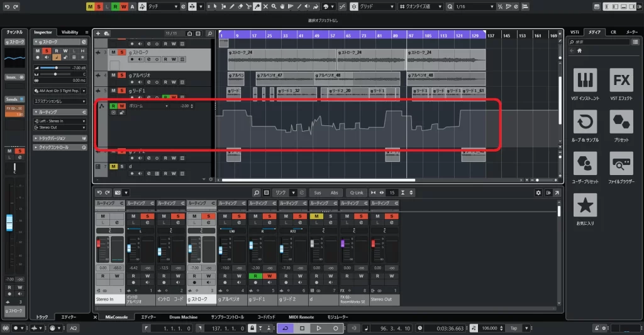Toggle automation Read on volume lane
Screen dimensions: 644x335
pyautogui.click(x=114, y=106)
